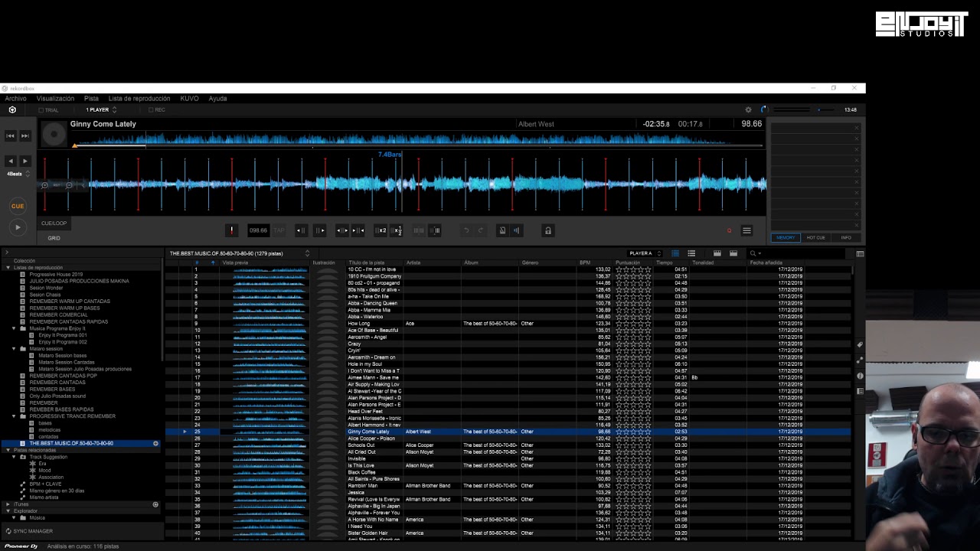This screenshot has height=551, width=980.
Task: Select the HOT CUE tab
Action: pos(816,238)
